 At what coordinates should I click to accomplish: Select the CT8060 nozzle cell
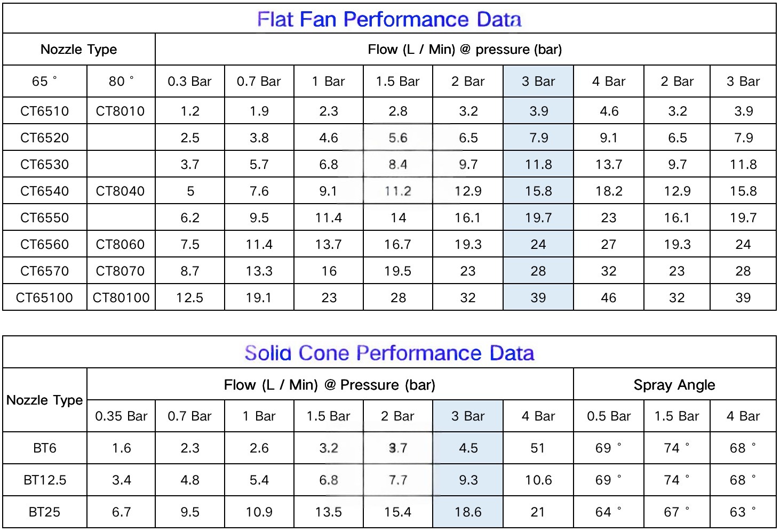click(121, 244)
